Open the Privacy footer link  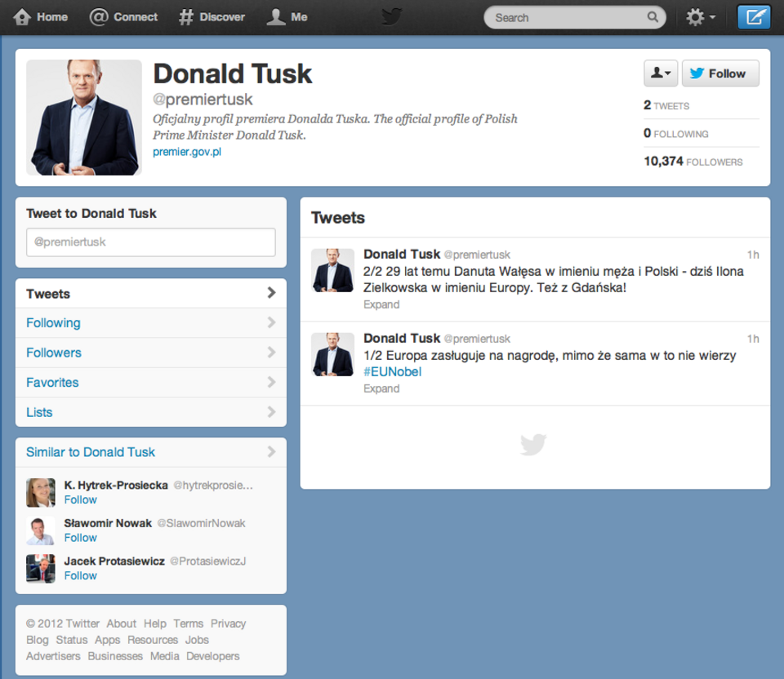[x=229, y=624]
